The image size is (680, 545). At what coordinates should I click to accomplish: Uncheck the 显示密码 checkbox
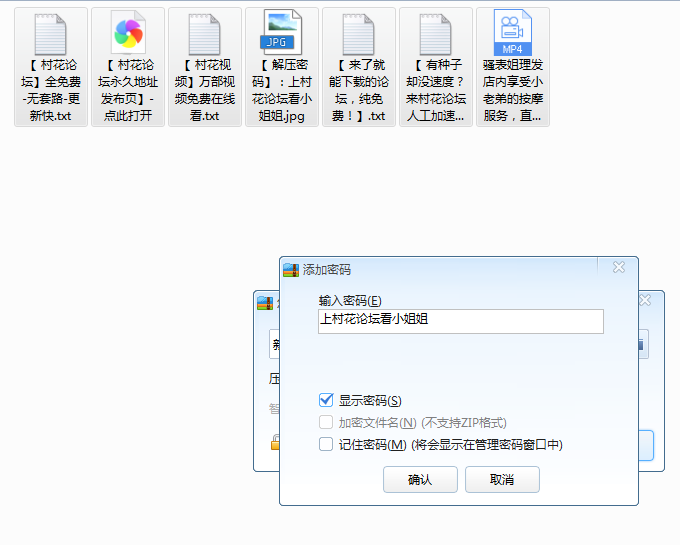pyautogui.click(x=326, y=400)
